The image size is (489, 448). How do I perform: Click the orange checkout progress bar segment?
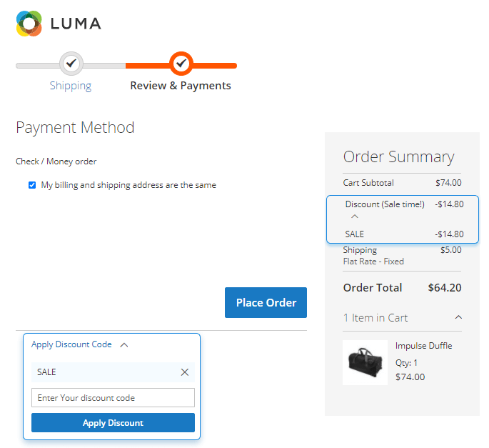(214, 66)
